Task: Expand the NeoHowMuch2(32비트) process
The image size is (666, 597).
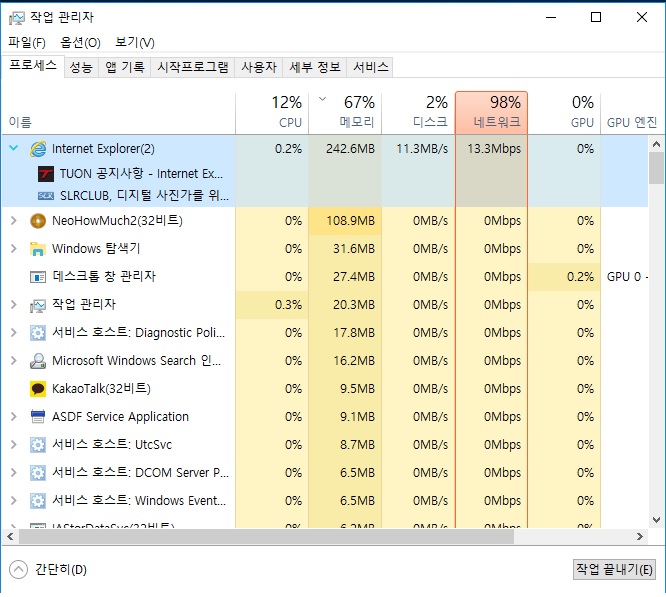Action: click(x=14, y=221)
